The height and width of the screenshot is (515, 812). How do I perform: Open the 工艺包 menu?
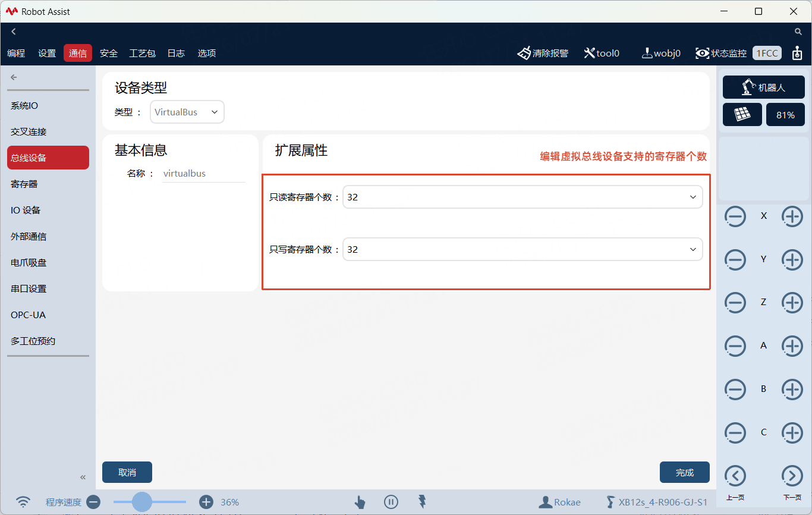[x=143, y=53]
